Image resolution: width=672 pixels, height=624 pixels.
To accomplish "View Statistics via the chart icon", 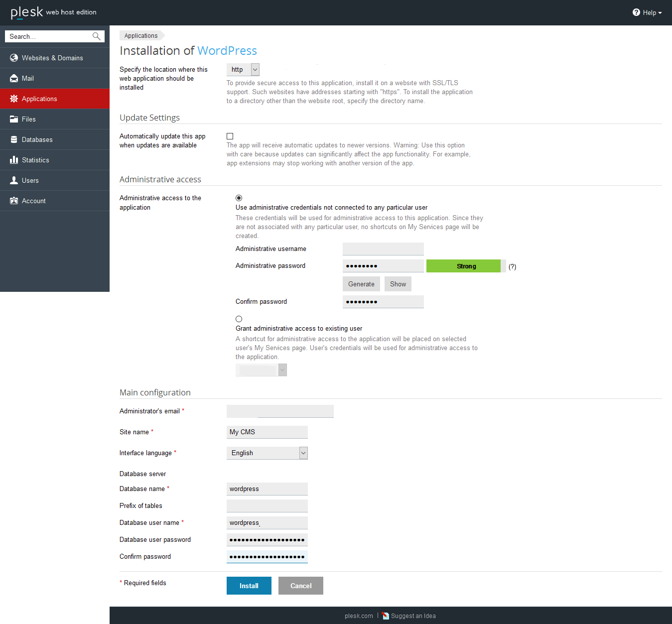I will pos(14,160).
